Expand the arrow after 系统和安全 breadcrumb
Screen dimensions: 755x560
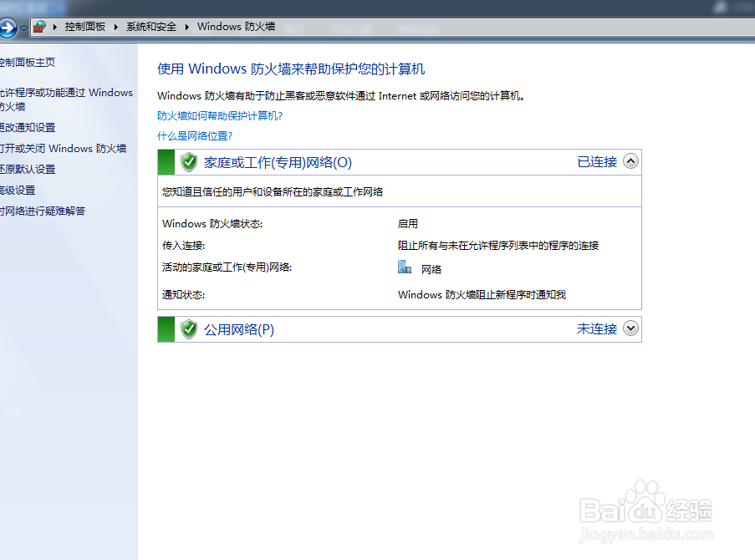pyautogui.click(x=187, y=27)
